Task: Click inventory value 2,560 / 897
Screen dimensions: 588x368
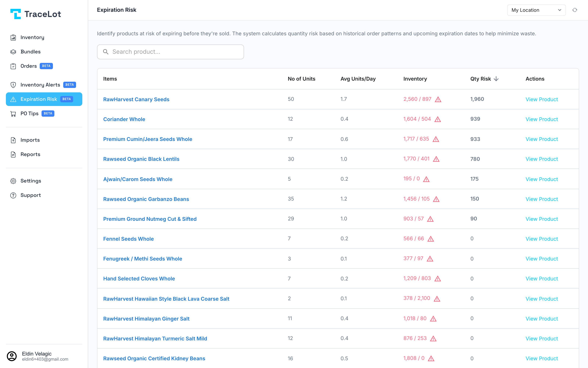Action: [x=417, y=99]
